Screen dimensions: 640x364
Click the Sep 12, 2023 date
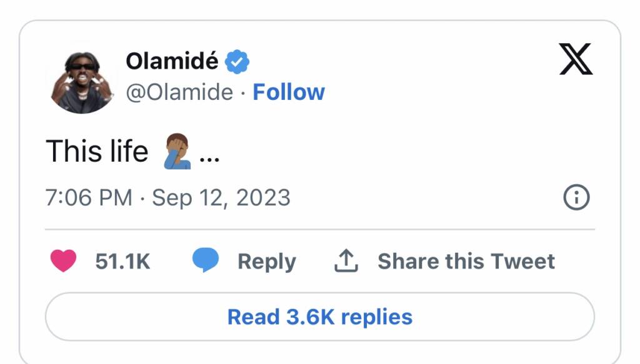(x=221, y=198)
